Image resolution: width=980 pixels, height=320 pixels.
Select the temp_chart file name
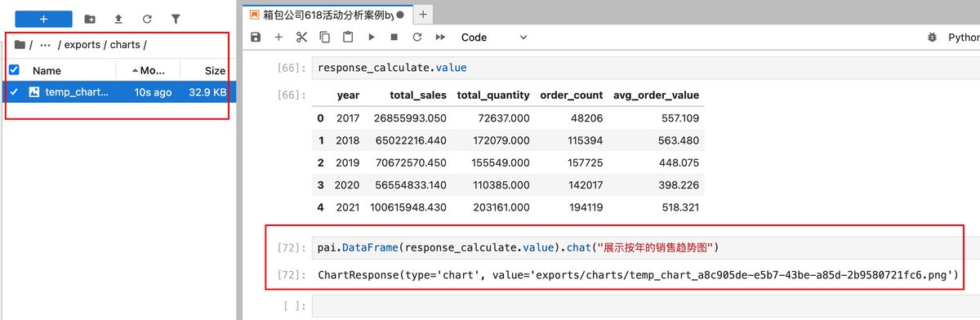click(x=77, y=92)
